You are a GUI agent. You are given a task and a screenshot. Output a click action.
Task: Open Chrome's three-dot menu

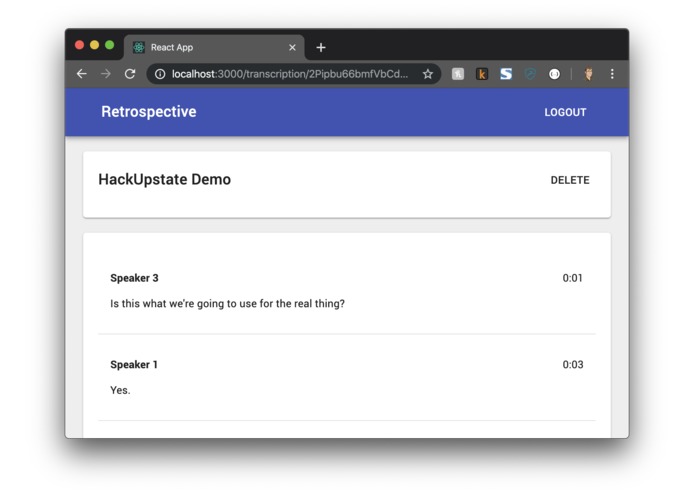[612, 74]
